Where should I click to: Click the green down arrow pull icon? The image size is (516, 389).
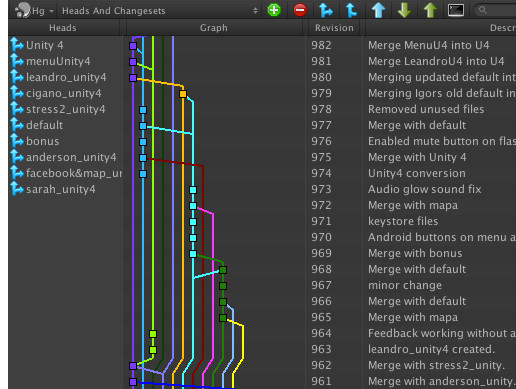pos(404,10)
